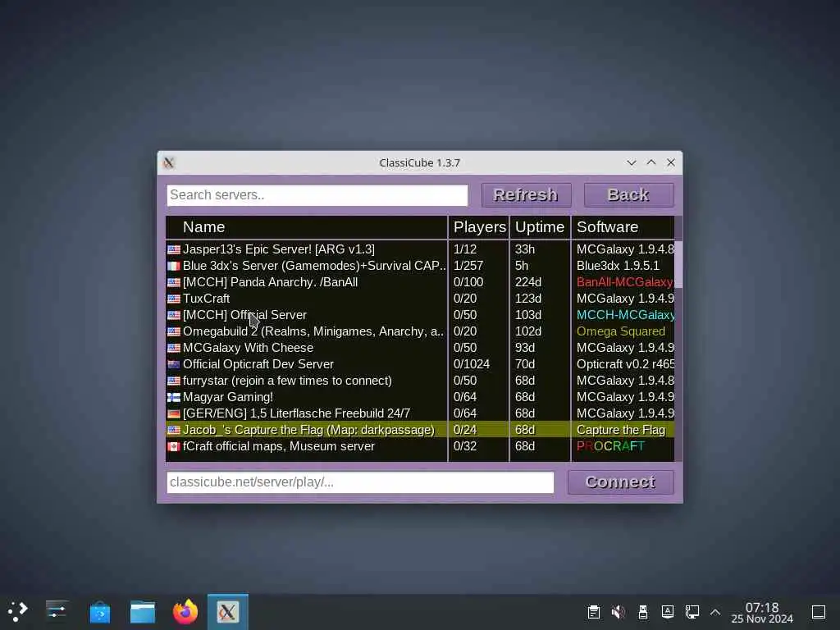Screen dimensions: 840x630
Task: Open the muted volume tray icon
Action: [619, 612]
